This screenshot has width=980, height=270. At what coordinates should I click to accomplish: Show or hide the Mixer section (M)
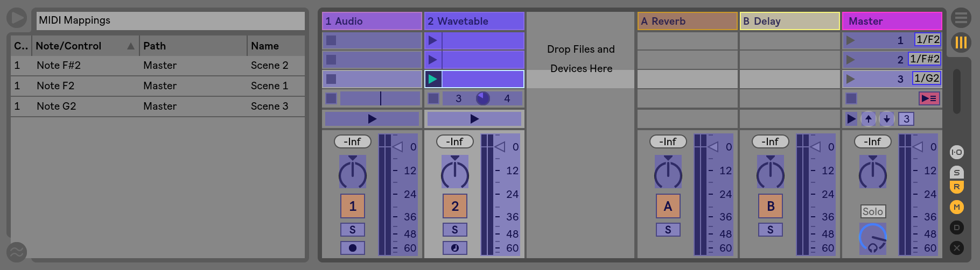pyautogui.click(x=956, y=207)
